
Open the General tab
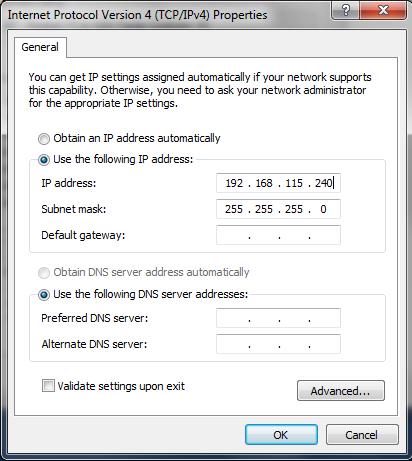tap(40, 47)
